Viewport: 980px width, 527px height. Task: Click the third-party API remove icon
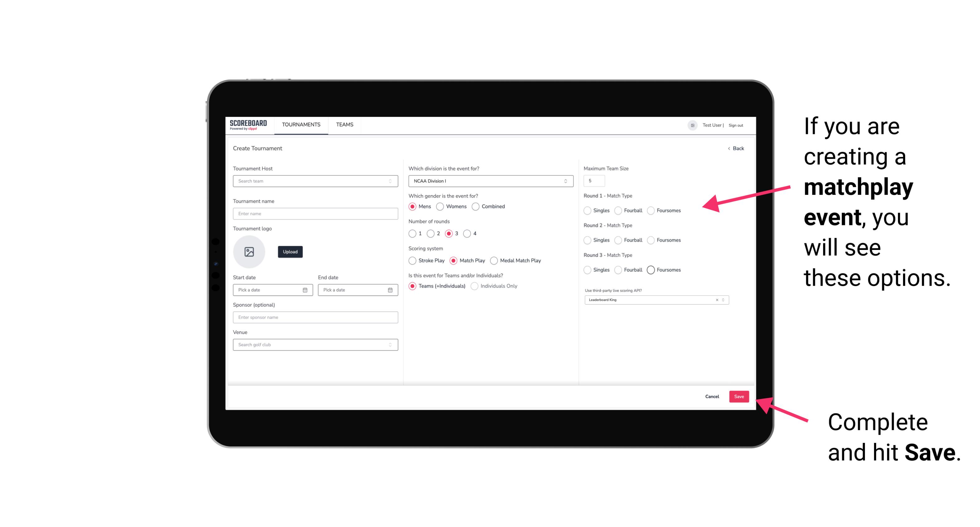pyautogui.click(x=715, y=300)
